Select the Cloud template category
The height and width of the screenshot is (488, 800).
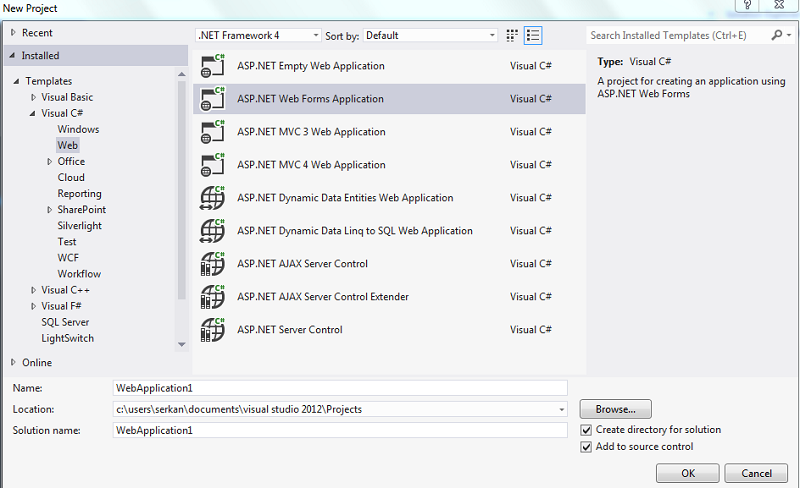pos(71,178)
